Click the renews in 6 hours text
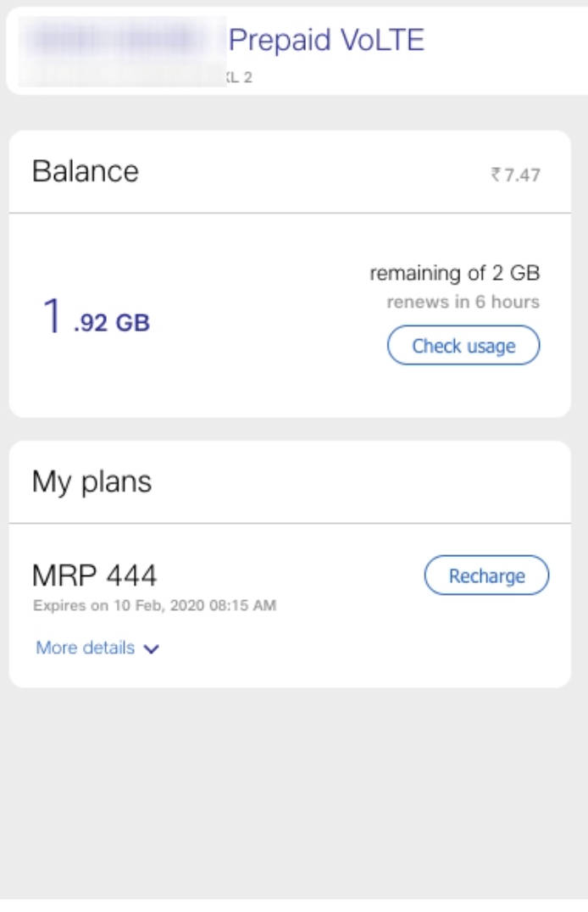Image resolution: width=588 pixels, height=912 pixels. [463, 302]
